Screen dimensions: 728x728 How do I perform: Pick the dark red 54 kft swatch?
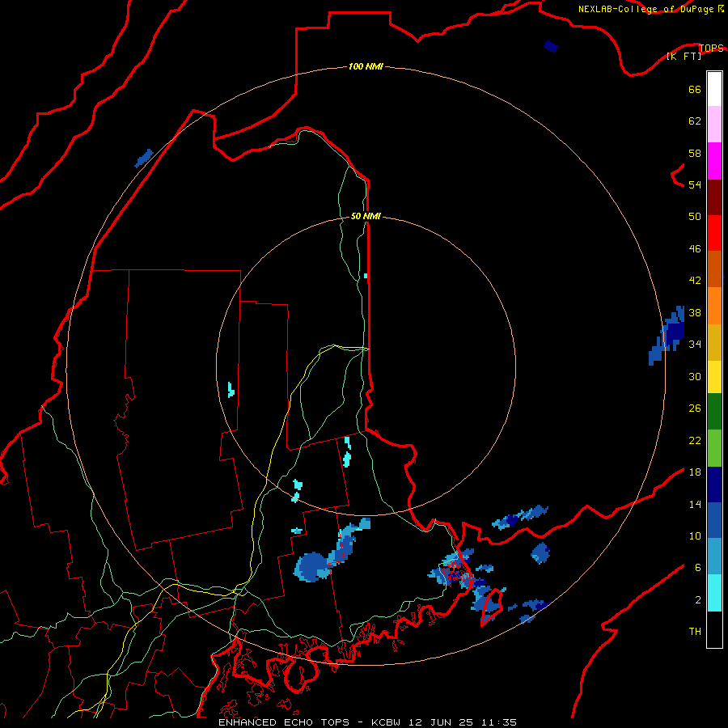tap(714, 197)
